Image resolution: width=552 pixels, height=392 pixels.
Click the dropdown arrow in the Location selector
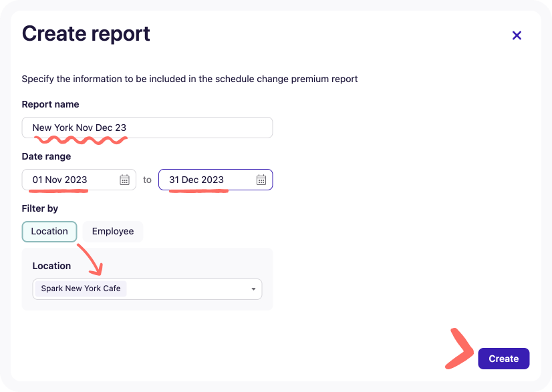(x=253, y=288)
